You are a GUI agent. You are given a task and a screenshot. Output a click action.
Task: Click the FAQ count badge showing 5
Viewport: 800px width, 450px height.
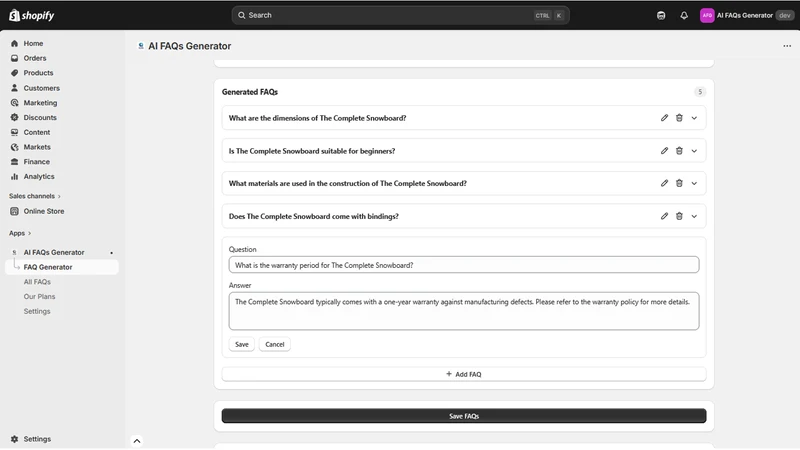coord(699,92)
